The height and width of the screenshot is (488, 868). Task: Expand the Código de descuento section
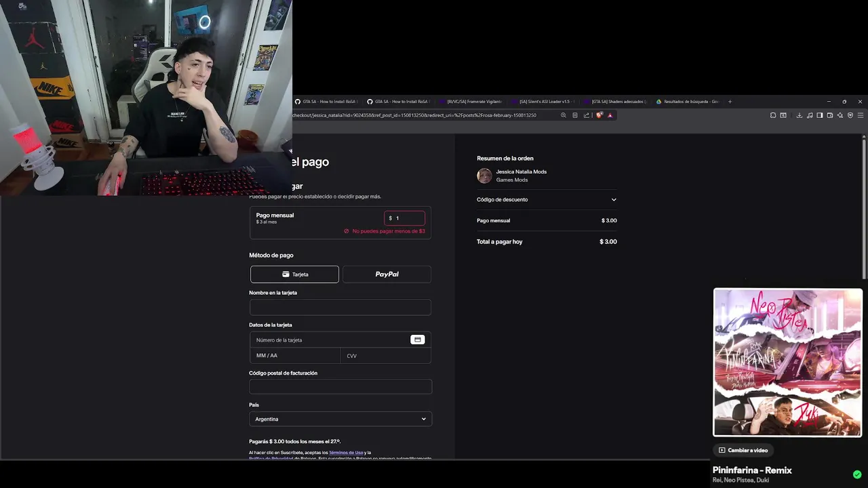[x=547, y=199]
